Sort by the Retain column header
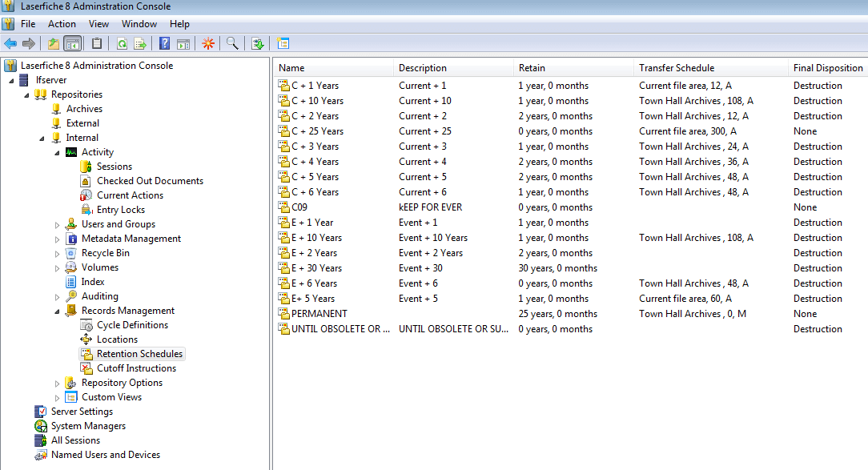 point(573,67)
